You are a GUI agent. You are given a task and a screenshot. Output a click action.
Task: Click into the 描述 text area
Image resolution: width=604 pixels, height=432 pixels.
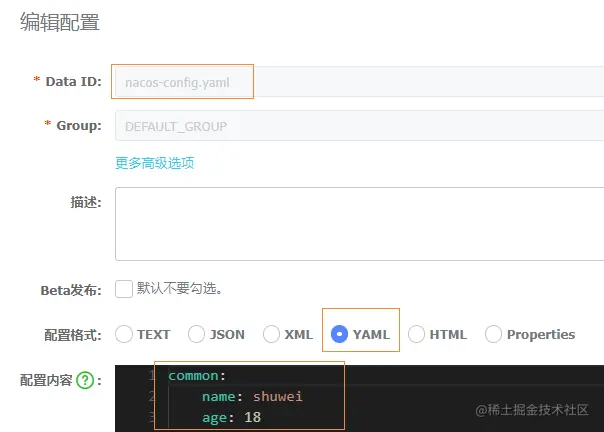click(x=359, y=224)
